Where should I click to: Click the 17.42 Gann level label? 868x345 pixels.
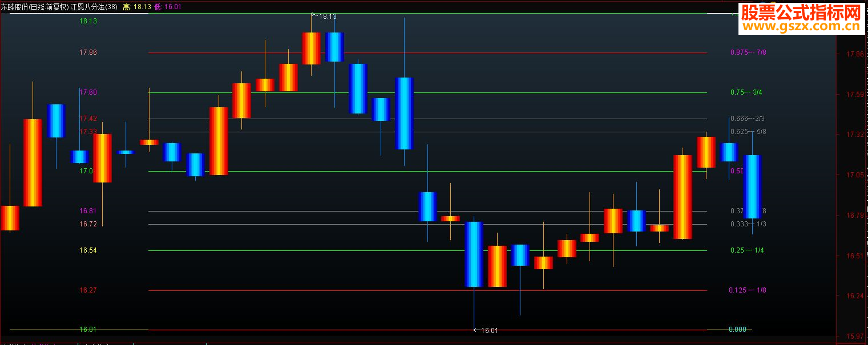click(x=88, y=119)
